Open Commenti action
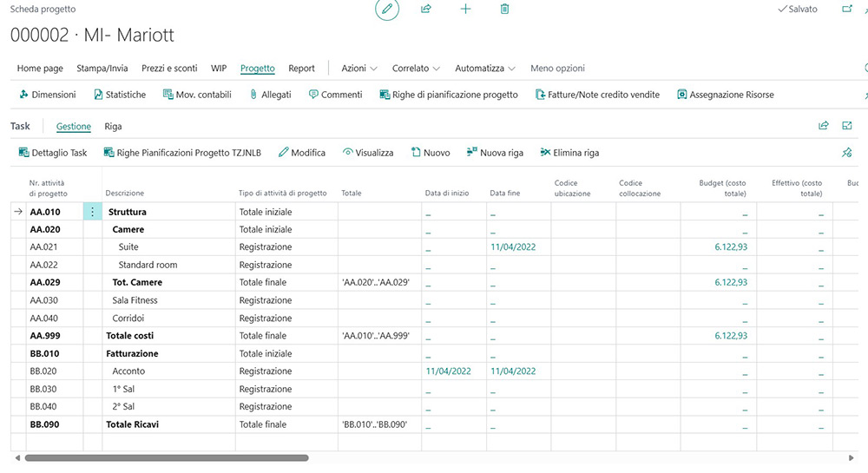The height and width of the screenshot is (473, 868). click(x=335, y=95)
